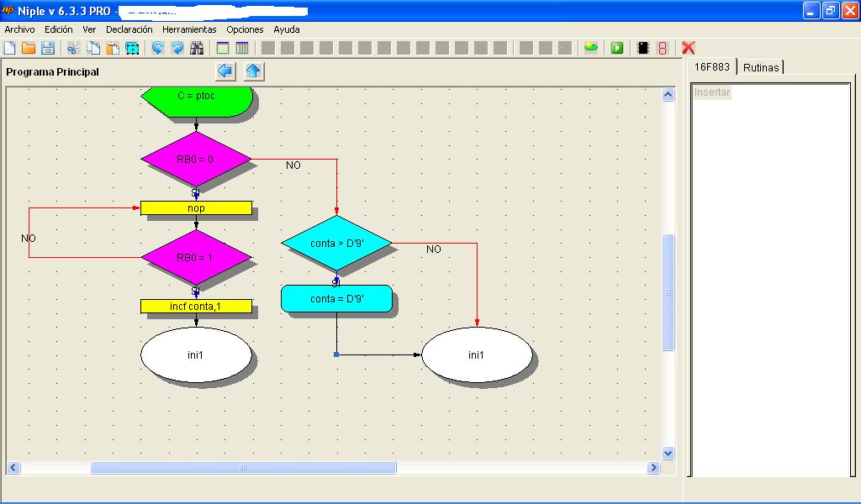
Task: Go back with the blue left arrow
Action: [225, 71]
